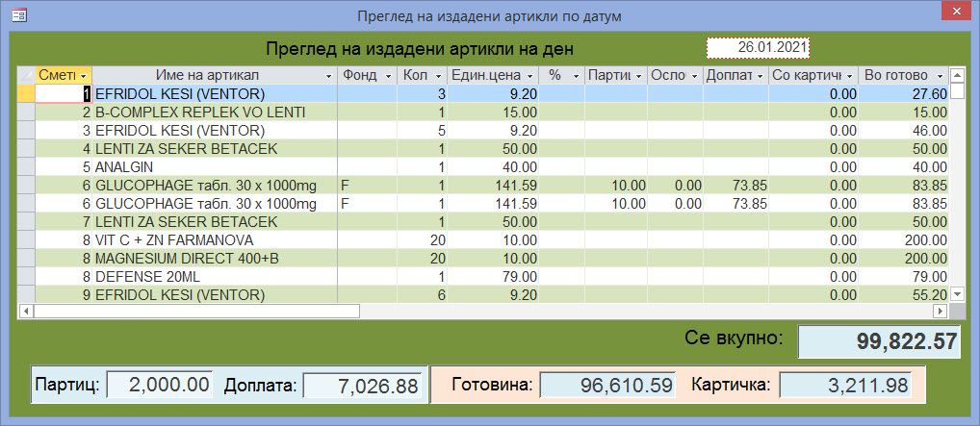Open the Един.цена column dropdown arrow
The image size is (980, 426).
(x=530, y=76)
